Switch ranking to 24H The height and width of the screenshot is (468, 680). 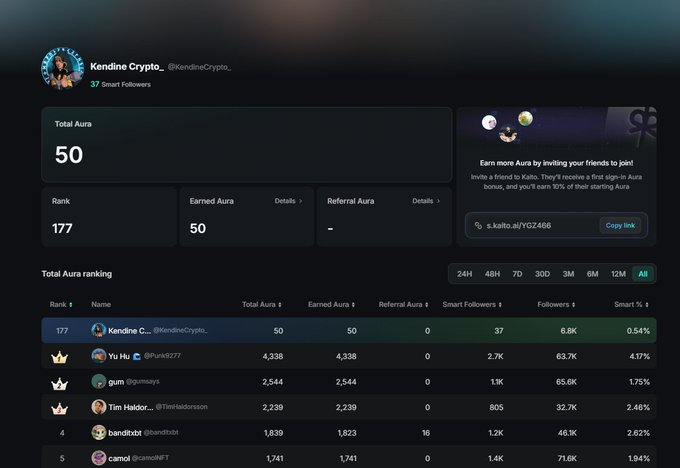pyautogui.click(x=464, y=274)
